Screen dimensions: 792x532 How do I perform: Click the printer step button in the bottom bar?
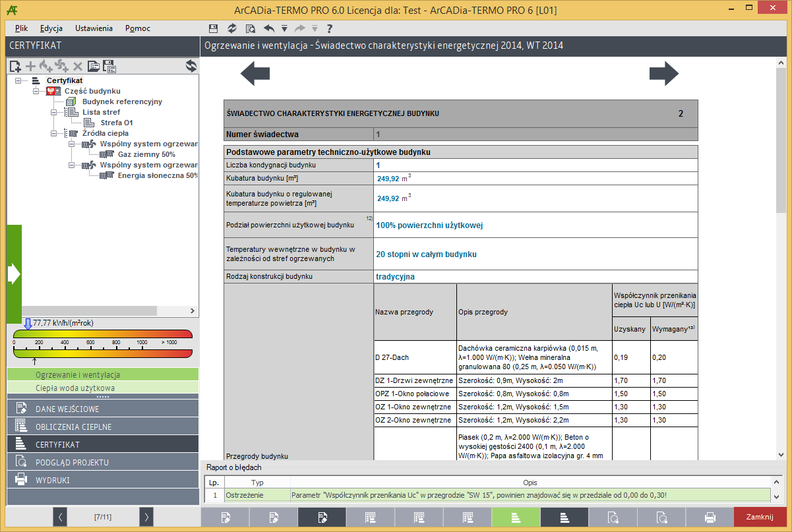pyautogui.click(x=710, y=517)
